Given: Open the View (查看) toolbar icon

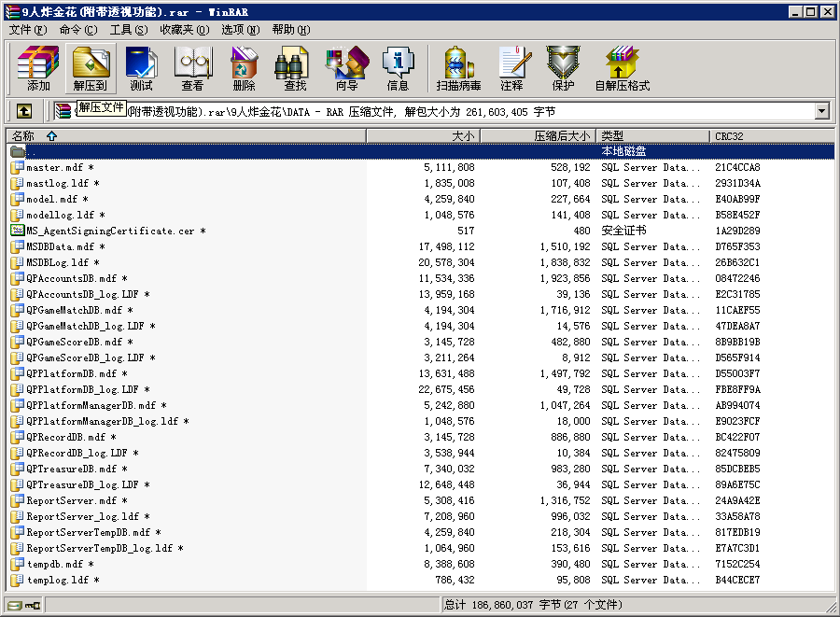Looking at the screenshot, I should coord(192,68).
